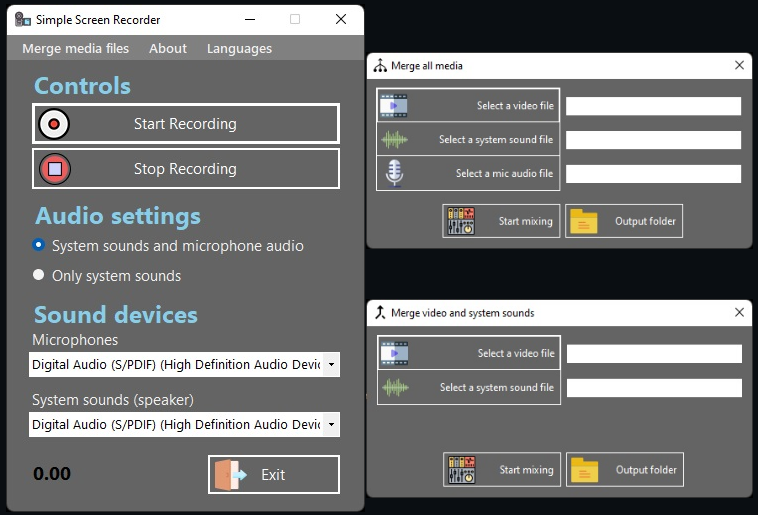Click the Start Recording button label

185,124
